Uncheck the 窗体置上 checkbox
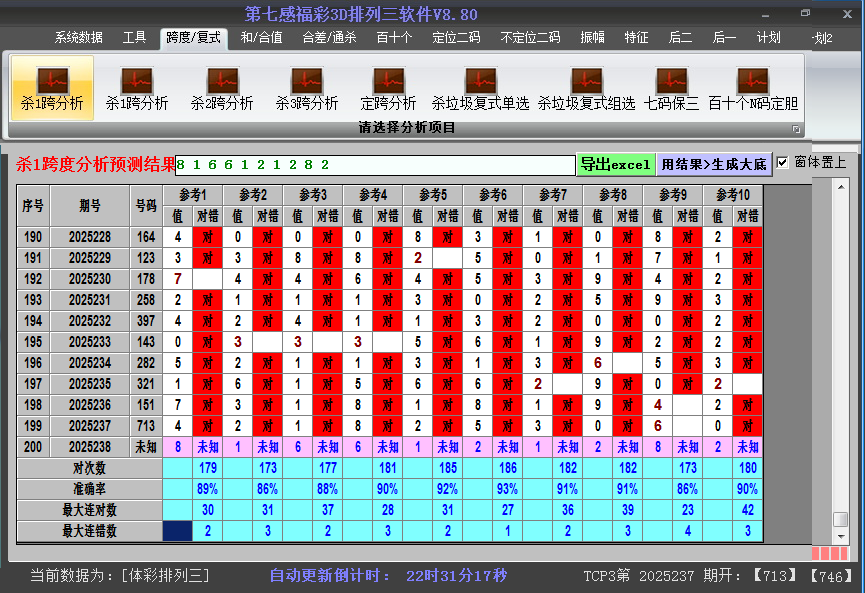The image size is (865, 593). click(783, 162)
